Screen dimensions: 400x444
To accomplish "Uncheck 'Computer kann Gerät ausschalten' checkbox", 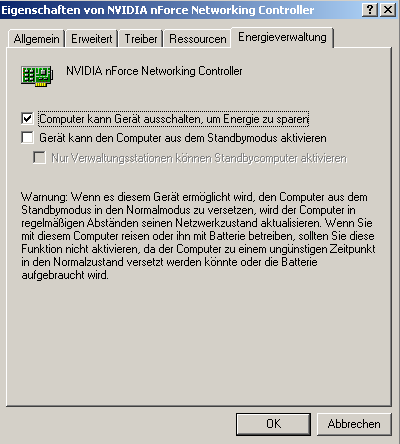I will pos(27,118).
